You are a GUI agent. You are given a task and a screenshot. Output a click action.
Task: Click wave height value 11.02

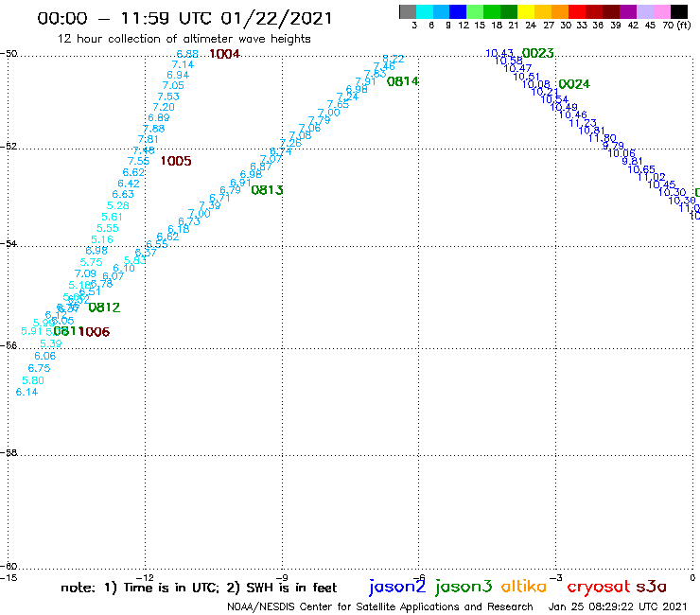click(652, 177)
